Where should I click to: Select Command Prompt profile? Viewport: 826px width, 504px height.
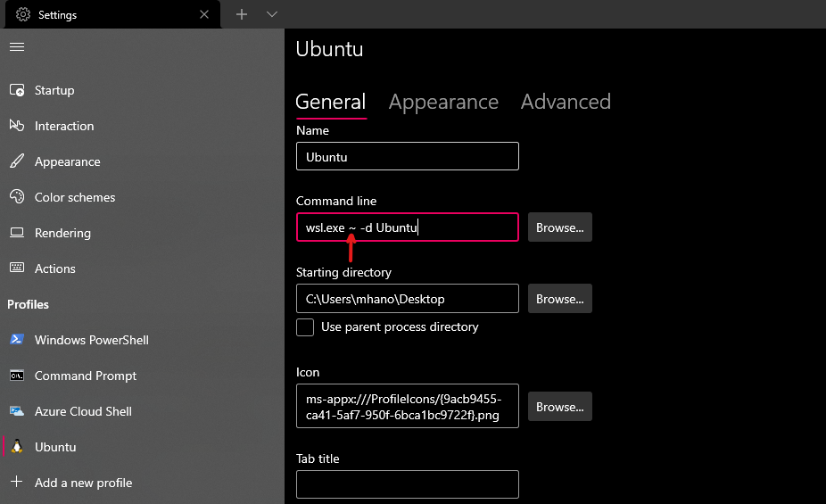[142, 376]
